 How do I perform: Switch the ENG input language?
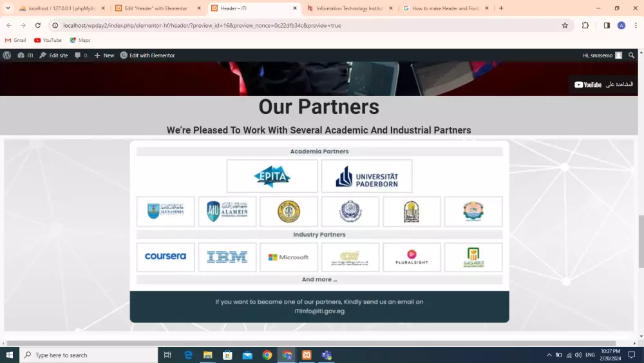click(590, 355)
